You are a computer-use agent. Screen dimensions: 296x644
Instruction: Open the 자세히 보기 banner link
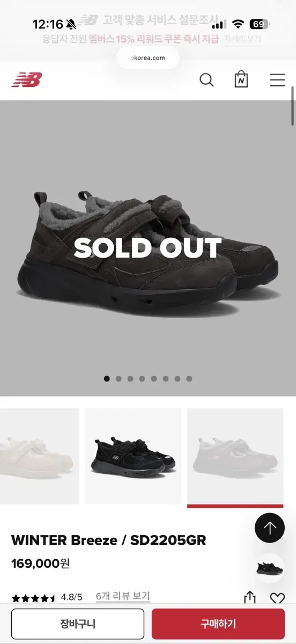pyautogui.click(x=243, y=39)
